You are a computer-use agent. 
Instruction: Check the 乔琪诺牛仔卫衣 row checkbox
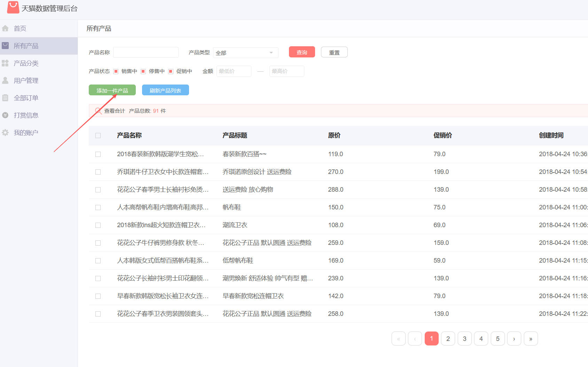[x=98, y=172]
